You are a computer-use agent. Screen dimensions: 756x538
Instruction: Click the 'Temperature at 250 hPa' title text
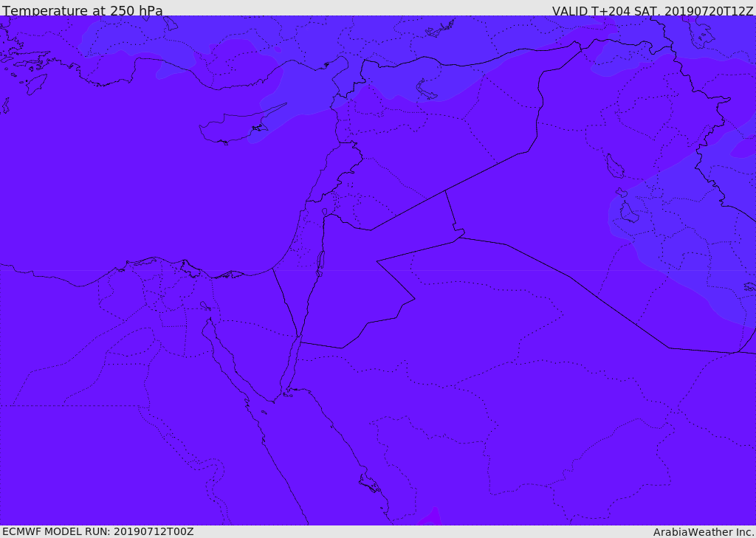(x=83, y=10)
